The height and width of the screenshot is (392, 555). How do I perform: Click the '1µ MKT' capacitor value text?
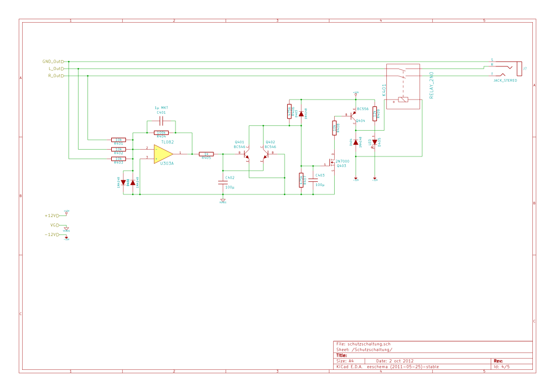click(x=161, y=107)
